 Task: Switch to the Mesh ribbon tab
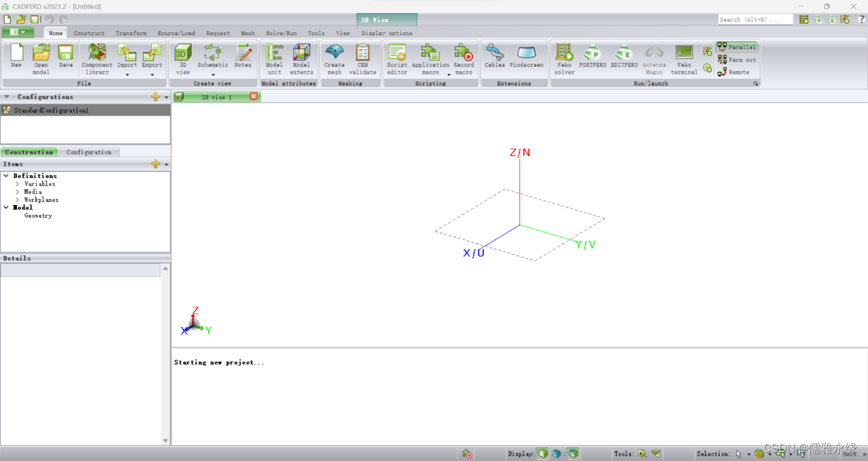(x=248, y=33)
